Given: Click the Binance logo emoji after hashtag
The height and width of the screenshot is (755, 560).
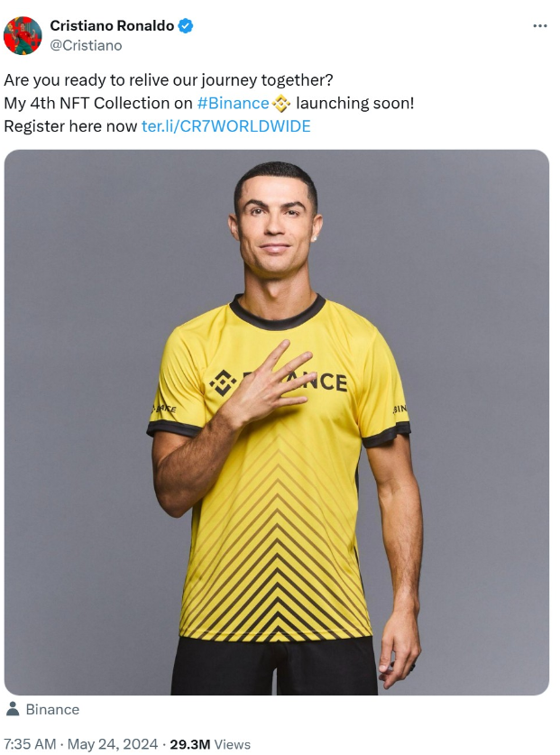Looking at the screenshot, I should point(280,104).
